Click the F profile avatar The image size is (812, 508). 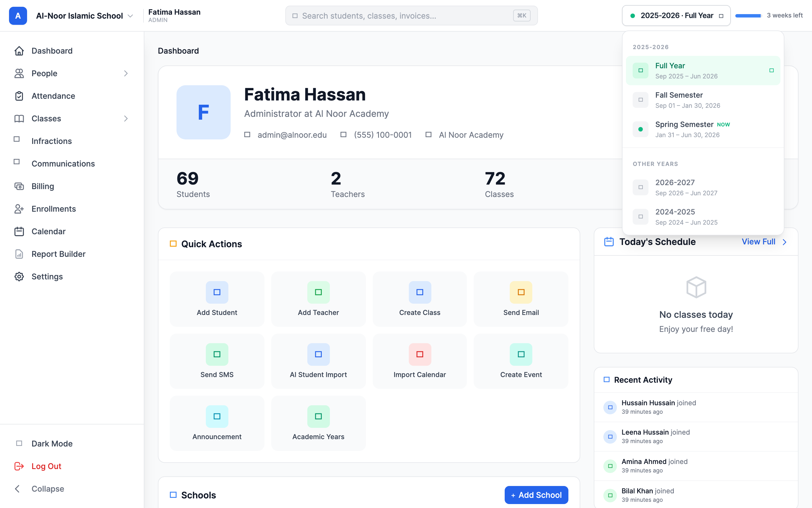[203, 112]
